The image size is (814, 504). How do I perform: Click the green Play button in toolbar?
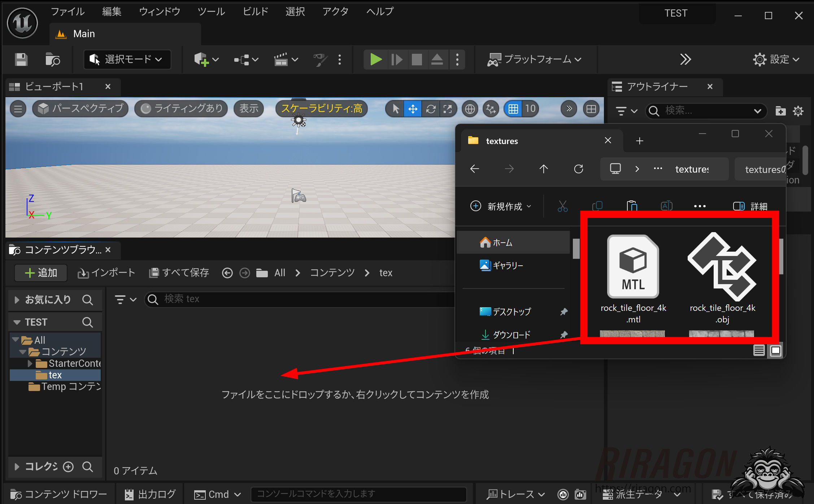coord(375,60)
